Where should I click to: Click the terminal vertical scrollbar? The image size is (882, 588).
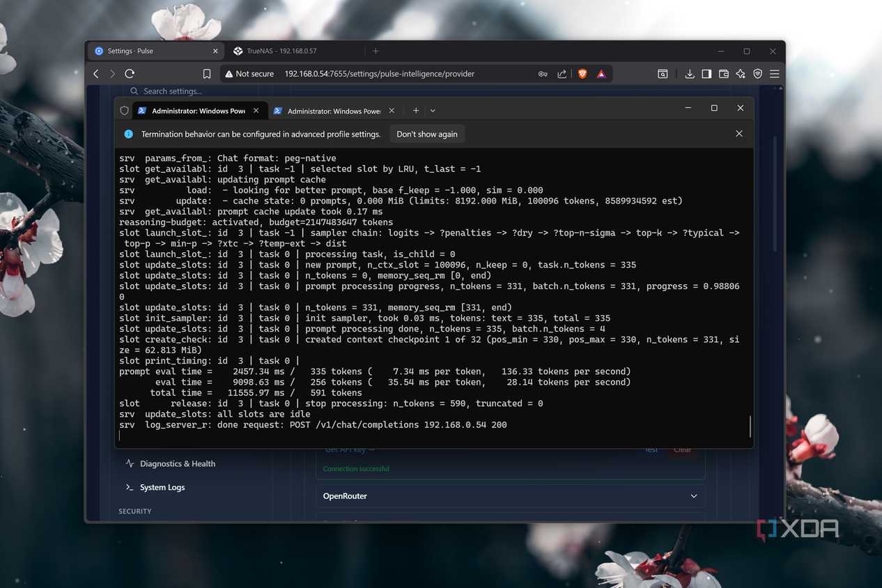(750, 426)
